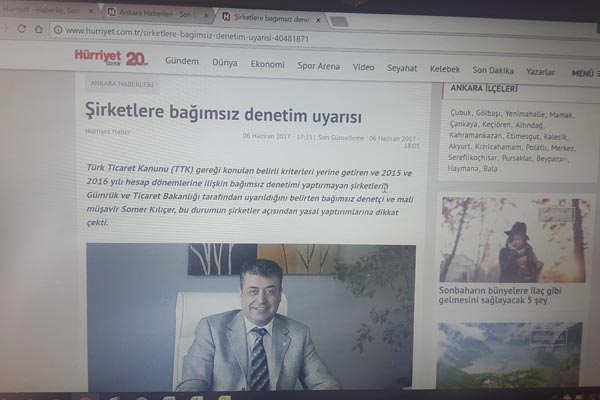Open Spor Arena in navigation bar

pyautogui.click(x=318, y=66)
